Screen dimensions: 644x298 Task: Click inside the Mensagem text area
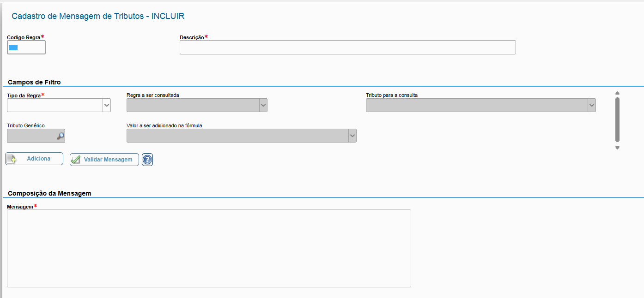[209, 248]
